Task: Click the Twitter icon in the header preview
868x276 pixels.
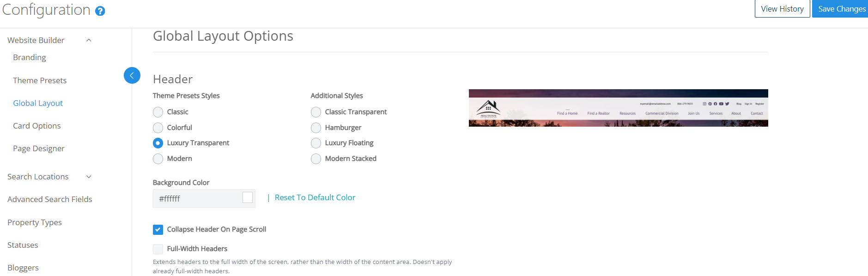Action: coord(727,104)
